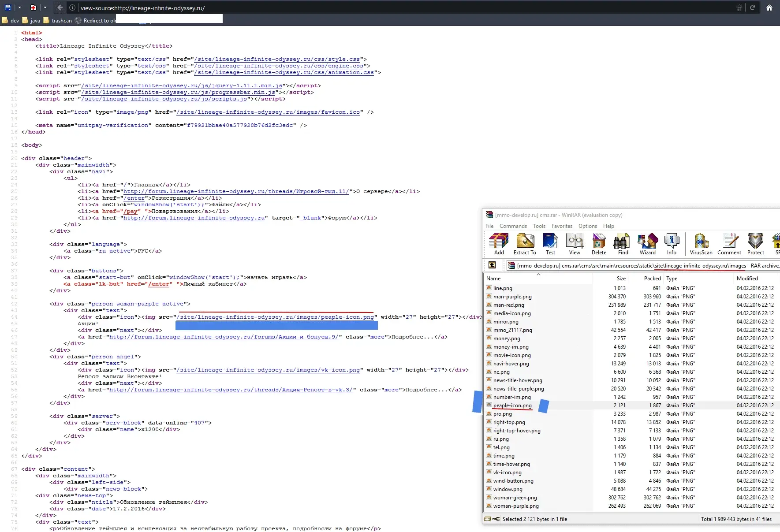Open the Redirect bookmark
Viewport: 780px width, 532px height.
tap(96, 20)
